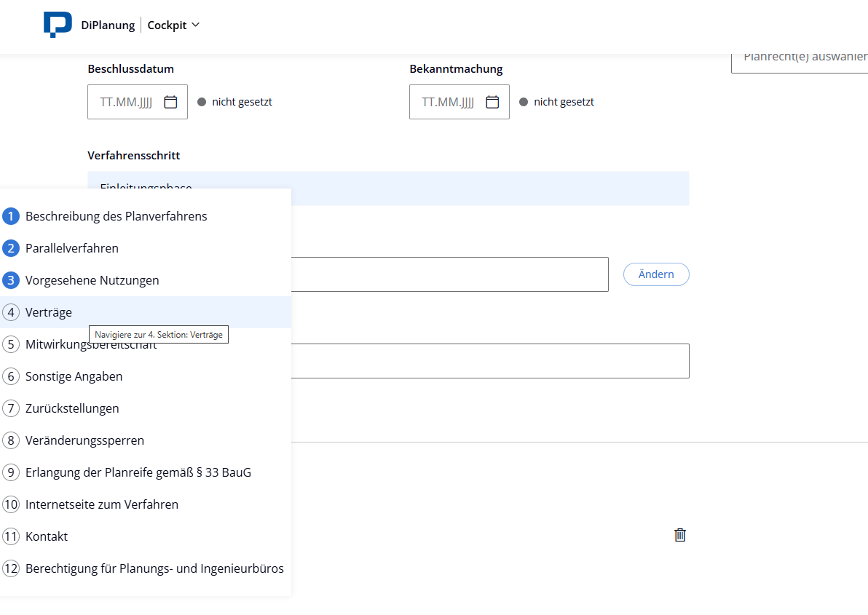Open the Bekanntmachung calendar picker icon
Viewport: 868px width, 615px height.
tap(492, 102)
